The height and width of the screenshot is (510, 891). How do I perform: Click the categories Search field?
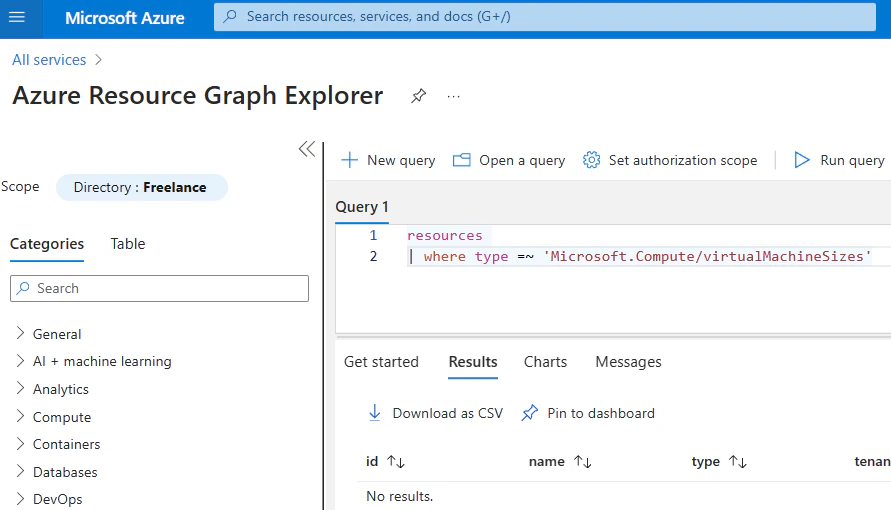click(x=159, y=289)
